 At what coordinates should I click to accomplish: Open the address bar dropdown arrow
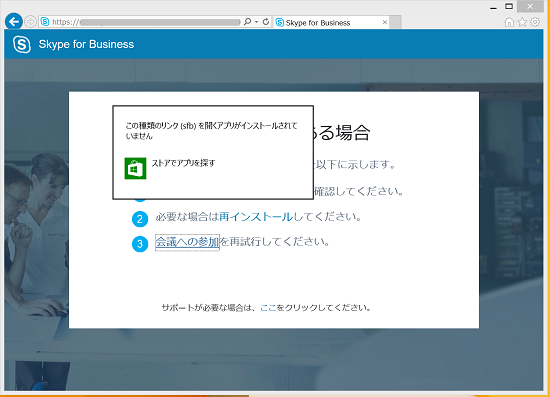point(256,22)
